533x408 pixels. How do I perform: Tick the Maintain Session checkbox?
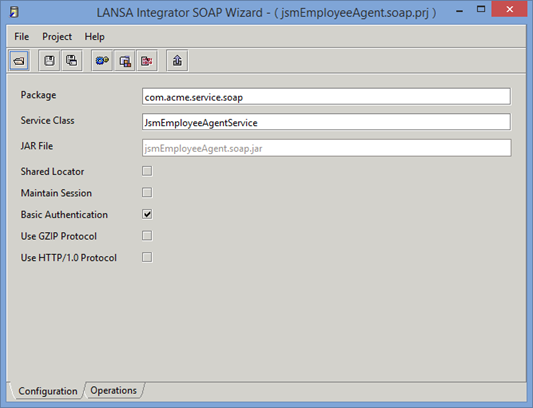pos(147,193)
